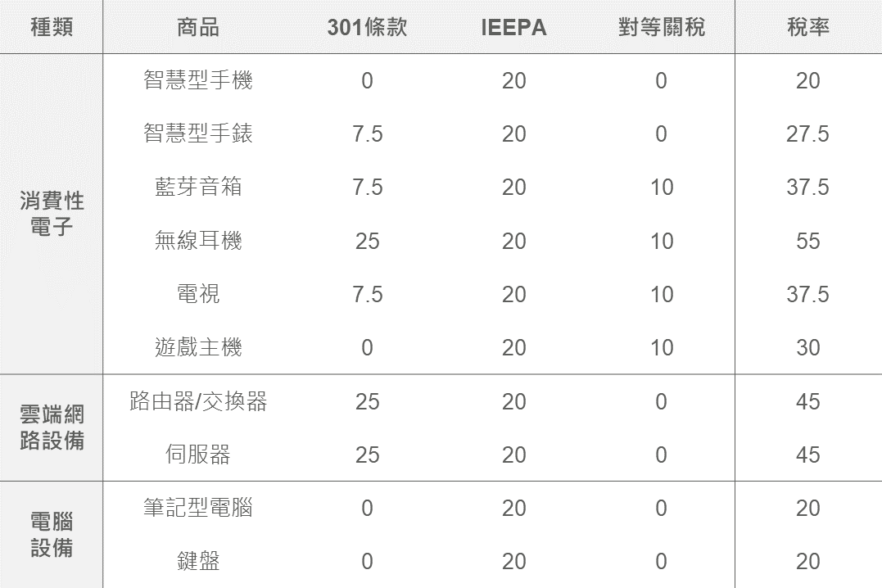Click the 智慧型手錶 product cell
The image size is (882, 588).
pos(198,133)
